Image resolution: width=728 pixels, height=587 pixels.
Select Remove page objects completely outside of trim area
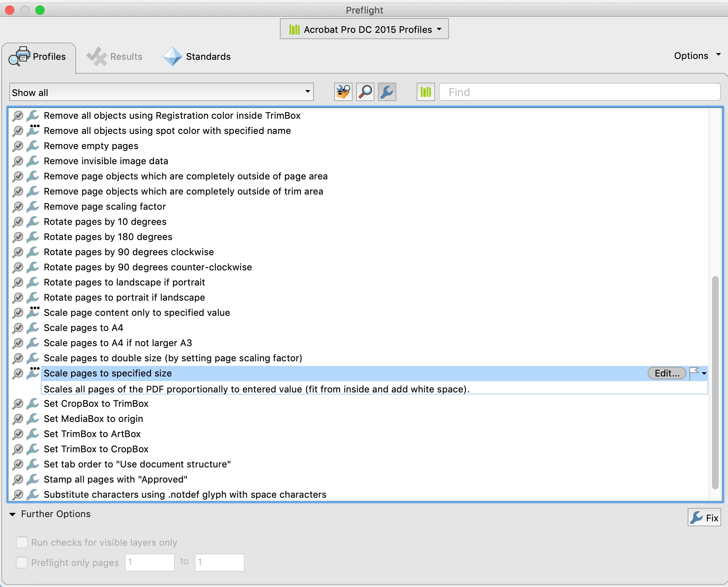(x=183, y=191)
